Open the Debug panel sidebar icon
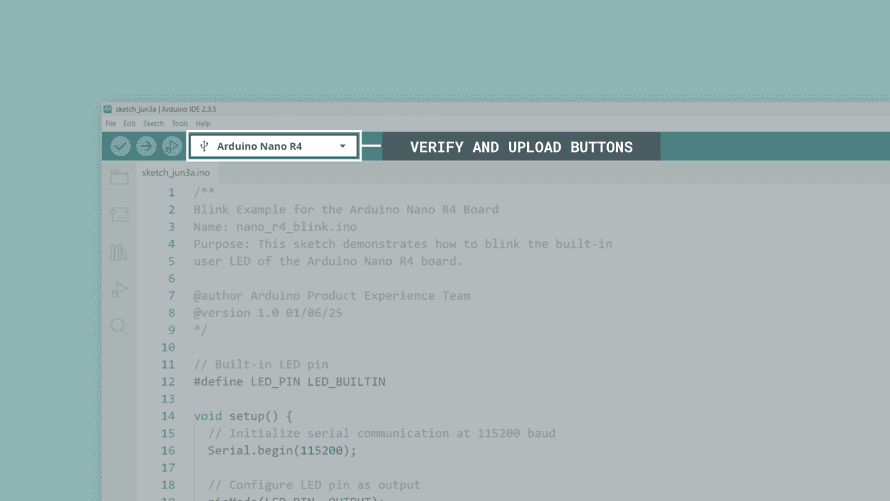 pos(119,289)
